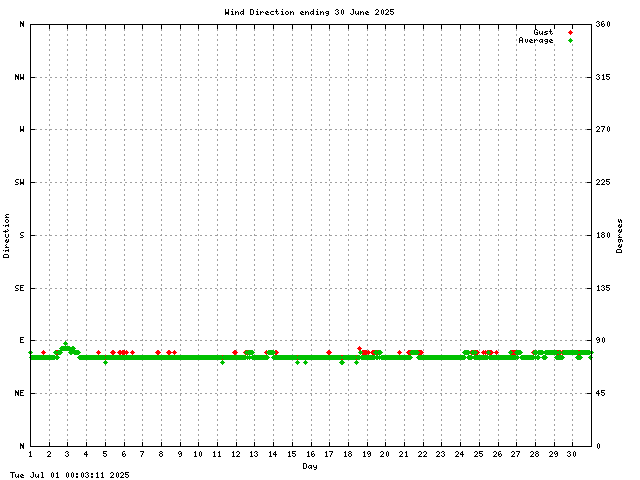
Task: Click the 'Direction' left axis title
Action: [x=6, y=236]
